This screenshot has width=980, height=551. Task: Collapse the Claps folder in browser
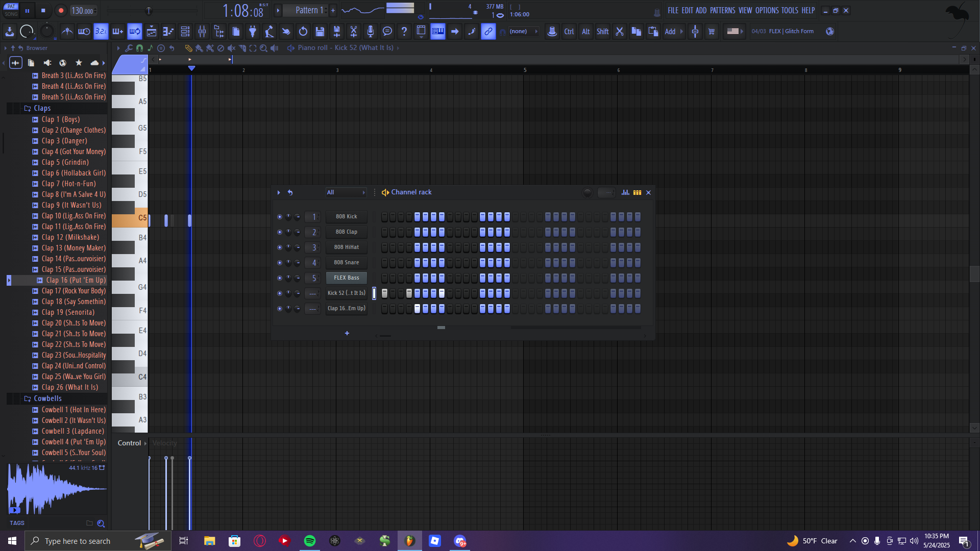coord(42,108)
